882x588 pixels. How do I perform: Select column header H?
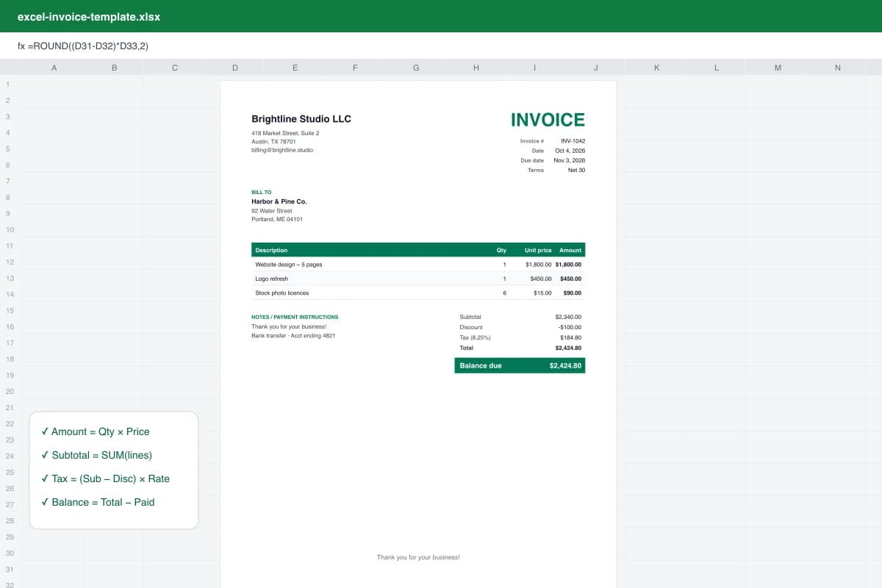476,68
